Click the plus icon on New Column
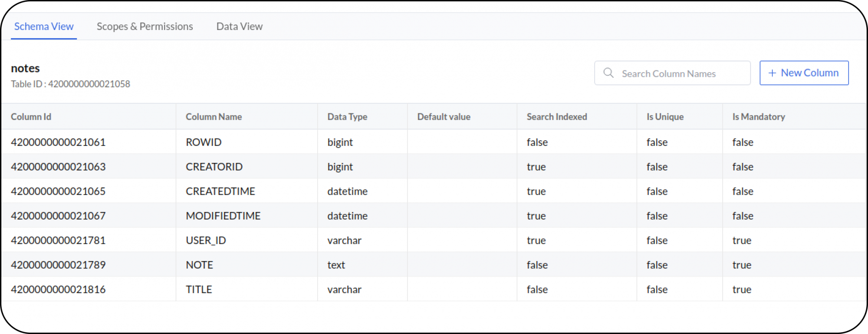The height and width of the screenshot is (334, 868). (x=772, y=73)
